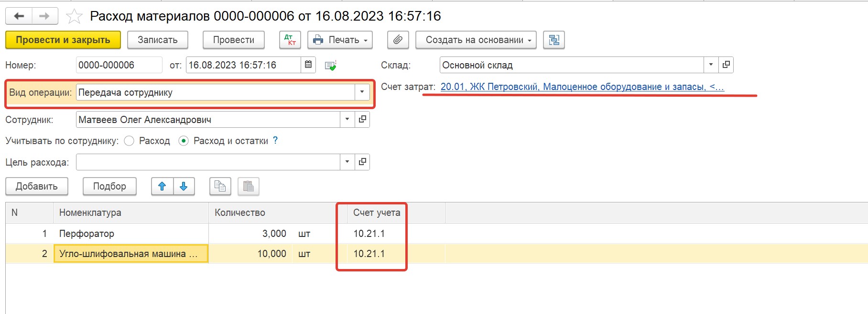Select the Расход и остатки radio option

tap(184, 141)
